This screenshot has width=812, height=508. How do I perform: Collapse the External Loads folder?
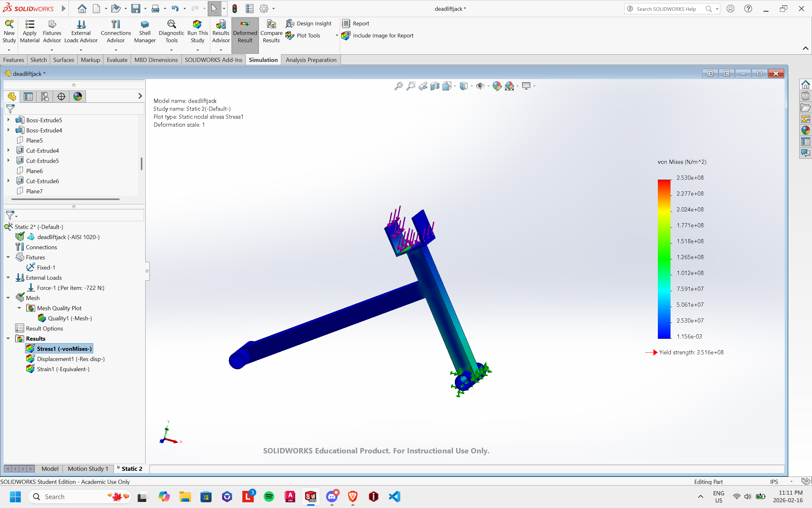(x=8, y=277)
